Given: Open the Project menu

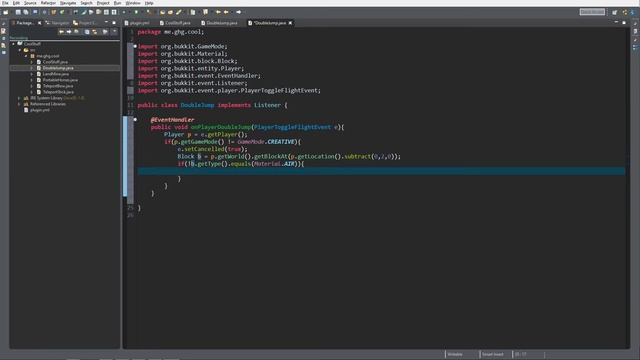Looking at the screenshot, I should [103, 3].
